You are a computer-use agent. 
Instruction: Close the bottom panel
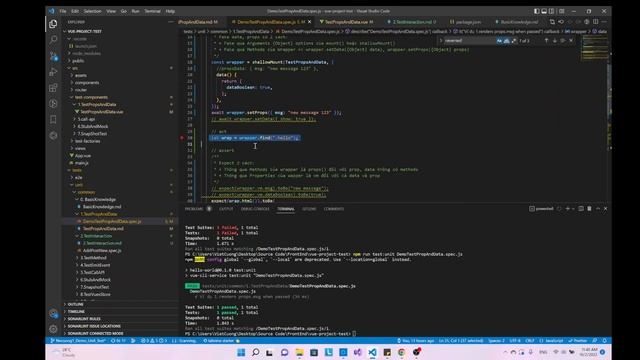[x=606, y=209]
